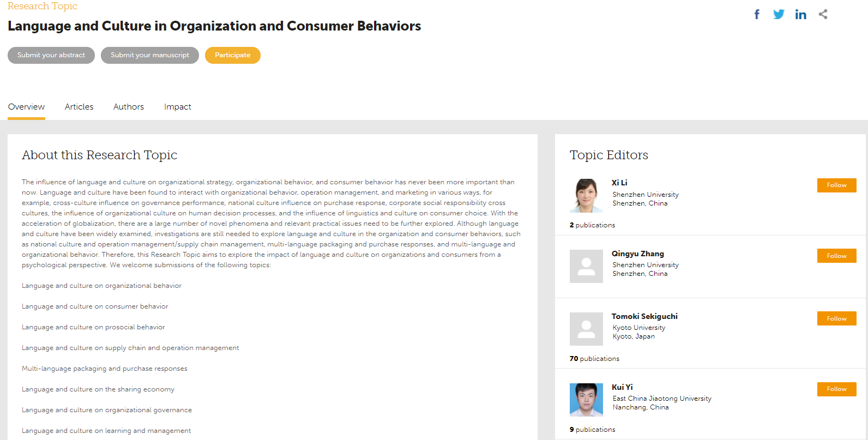Follow editor Tomoki Sekiguchi
Image resolution: width=868 pixels, height=440 pixels.
tap(836, 318)
